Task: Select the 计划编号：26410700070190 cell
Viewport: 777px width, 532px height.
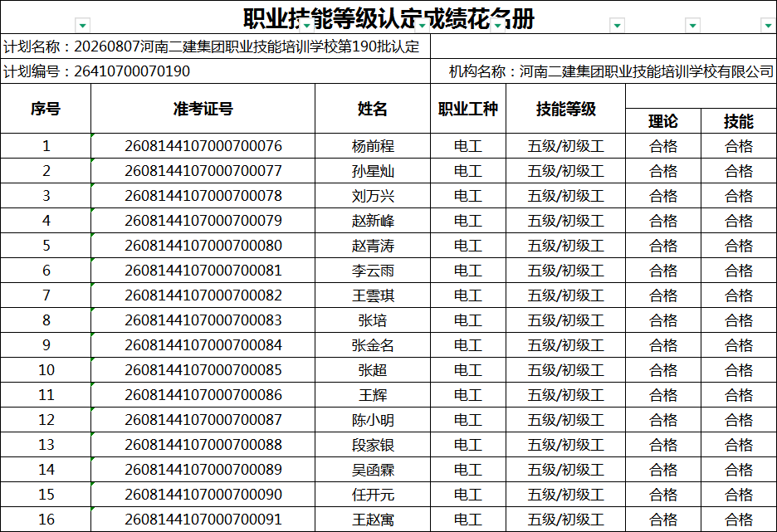Action: (x=216, y=71)
